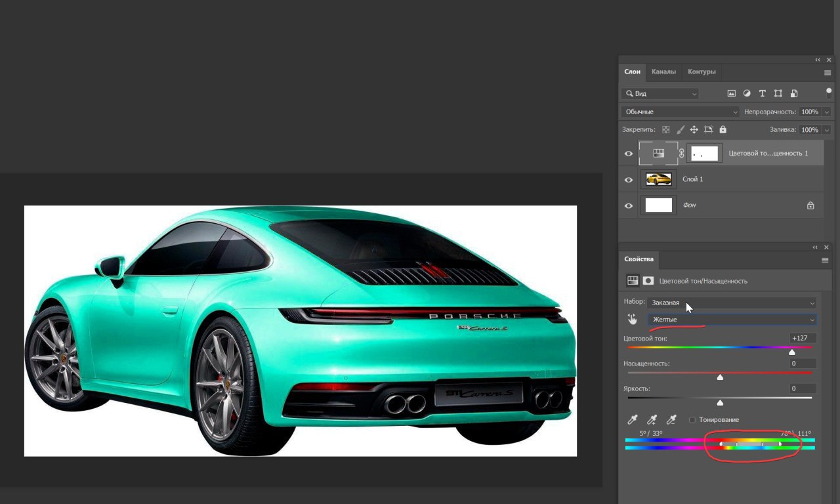Filter layers by shape layers icon
The image size is (840, 504).
778,94
